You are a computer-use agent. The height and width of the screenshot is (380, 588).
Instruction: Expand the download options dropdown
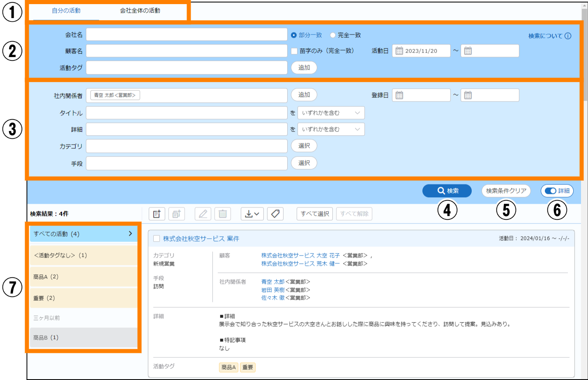(x=252, y=214)
